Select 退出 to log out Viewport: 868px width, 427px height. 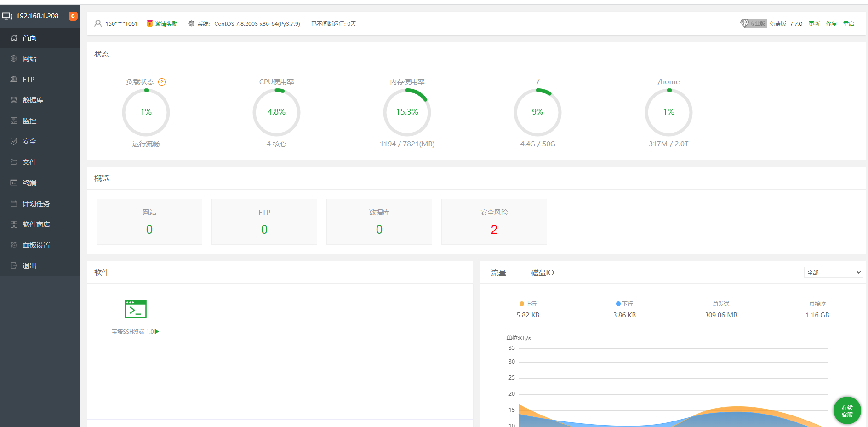coord(40,265)
